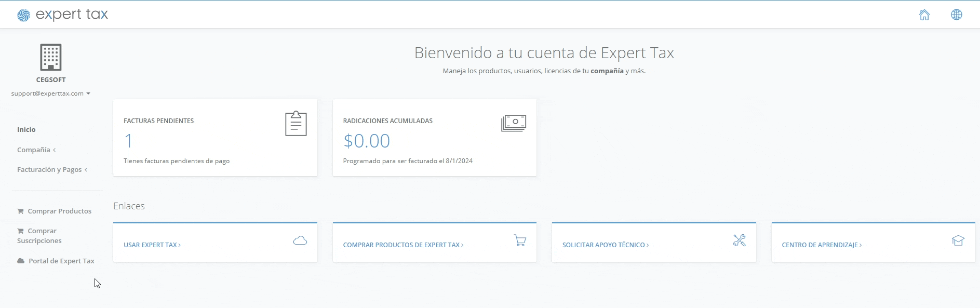Click the tools icon on Apoyo Técnico card

click(740, 240)
